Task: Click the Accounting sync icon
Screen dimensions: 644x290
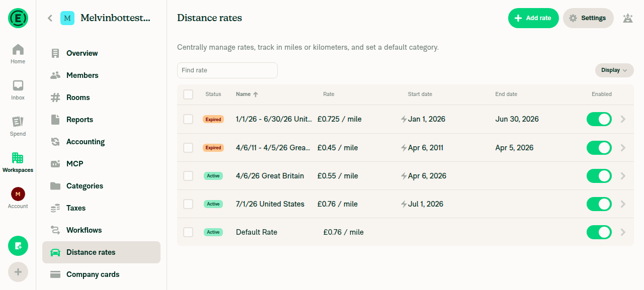Action: pyautogui.click(x=55, y=142)
